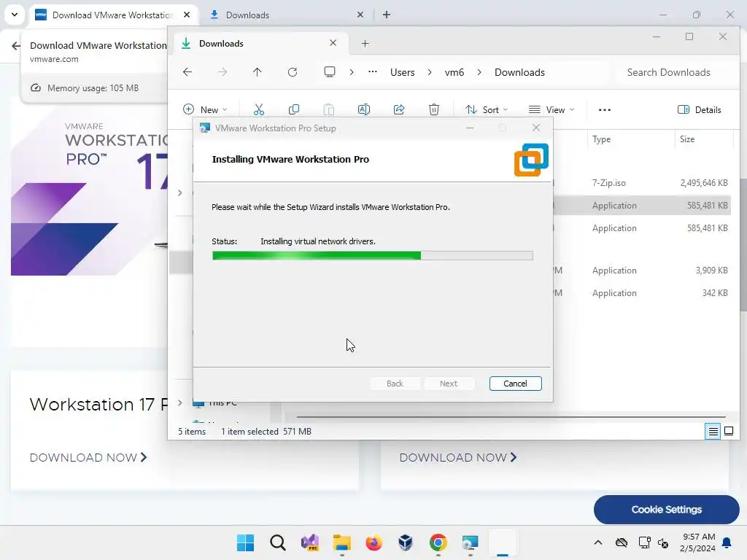The width and height of the screenshot is (747, 560).
Task: Click the Rename icon in Explorer toolbar
Action: (364, 109)
